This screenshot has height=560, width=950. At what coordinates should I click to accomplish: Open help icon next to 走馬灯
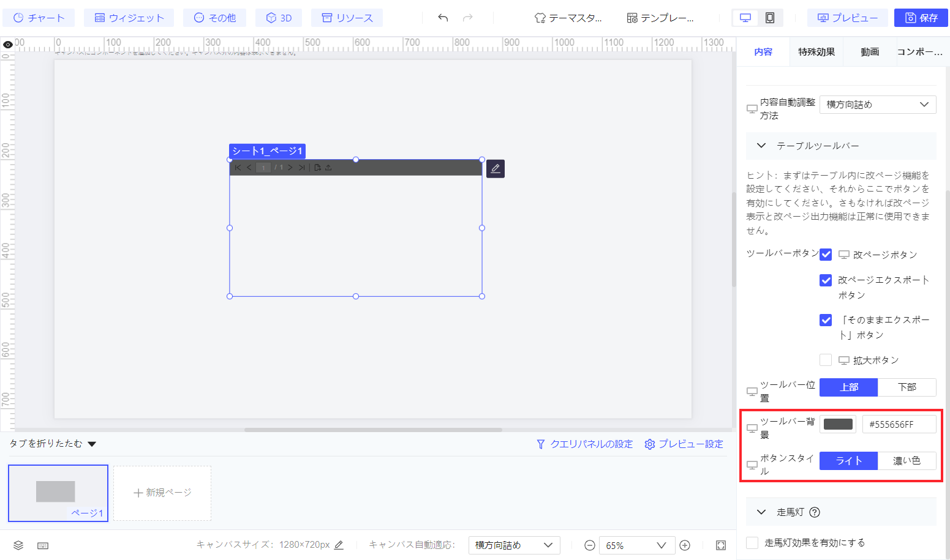(x=815, y=512)
